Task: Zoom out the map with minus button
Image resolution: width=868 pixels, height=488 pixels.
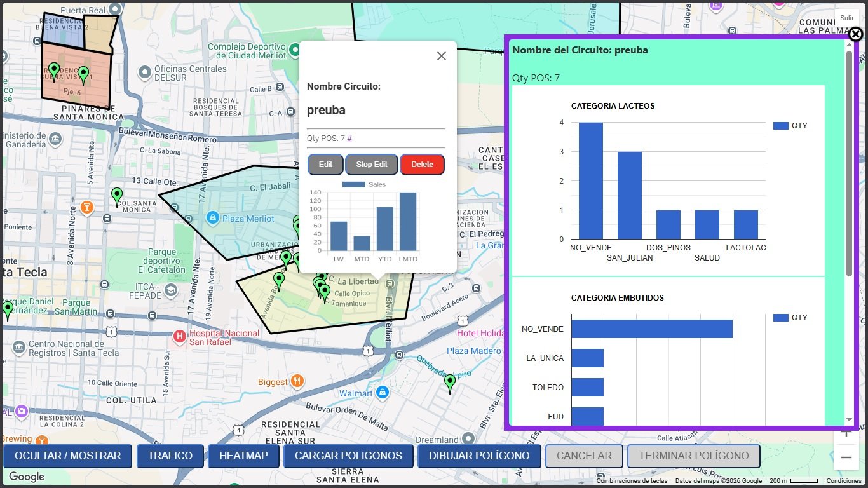Action: [846, 457]
